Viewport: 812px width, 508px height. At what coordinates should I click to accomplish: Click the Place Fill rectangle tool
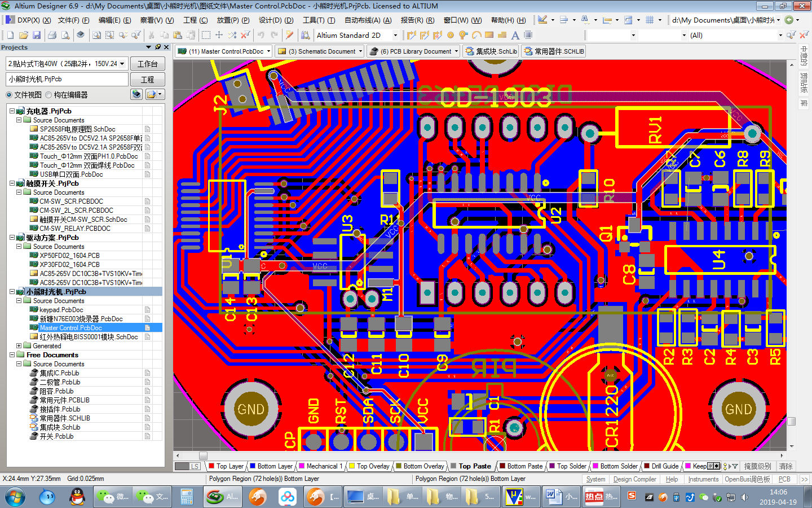(x=489, y=35)
